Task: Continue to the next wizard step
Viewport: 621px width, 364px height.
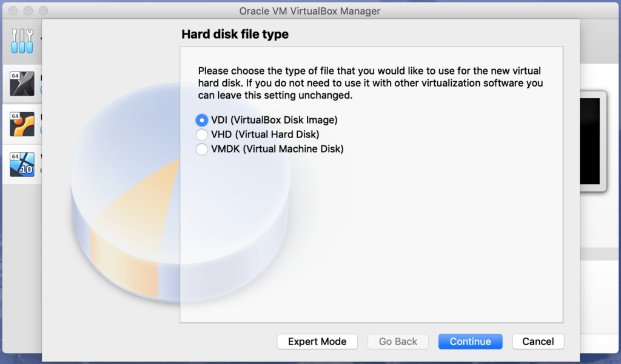Action: pyautogui.click(x=471, y=342)
